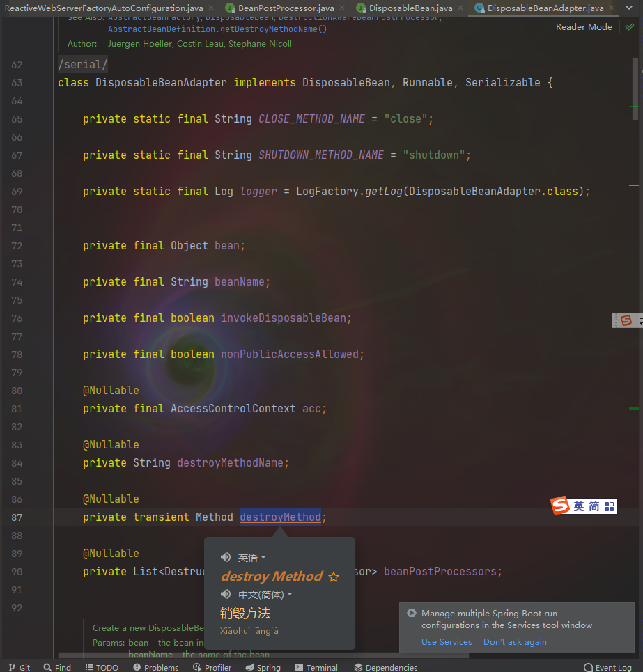
Task: Click line number 87 in the gutter
Action: point(17,517)
